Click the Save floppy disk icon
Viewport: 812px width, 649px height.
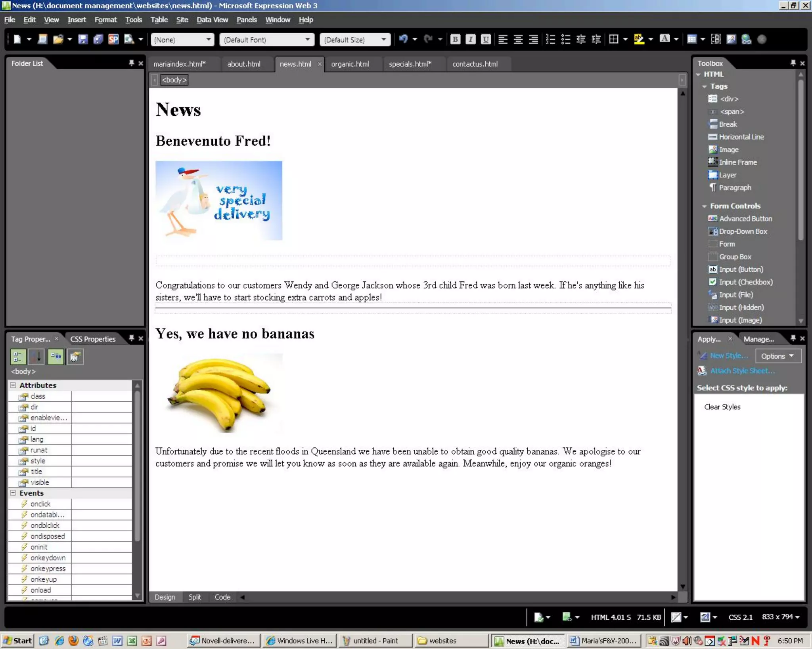tap(83, 39)
